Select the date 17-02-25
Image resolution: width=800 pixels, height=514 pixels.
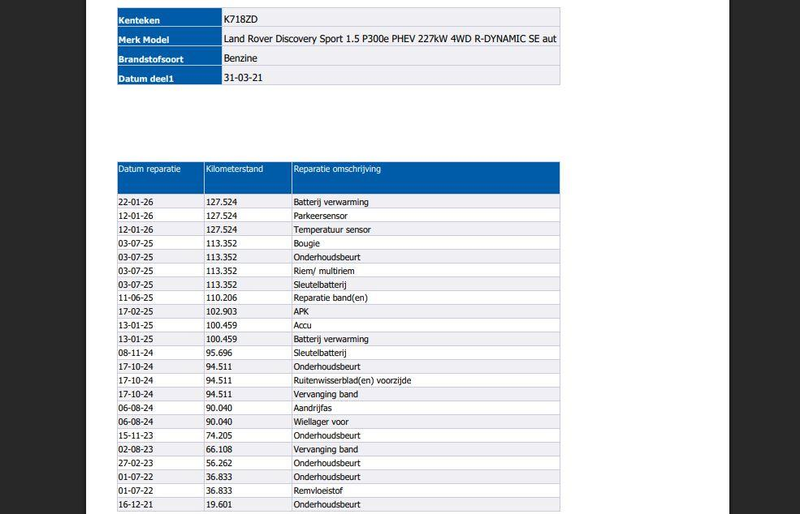click(x=136, y=311)
